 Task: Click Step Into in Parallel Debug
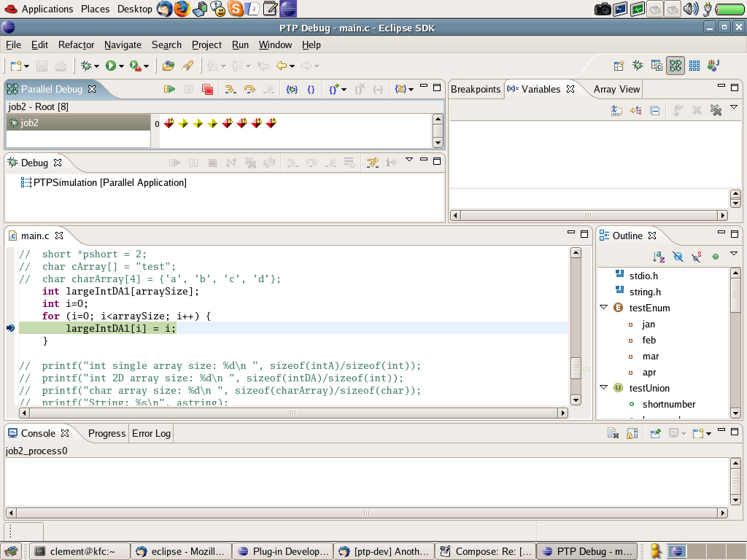pyautogui.click(x=231, y=89)
